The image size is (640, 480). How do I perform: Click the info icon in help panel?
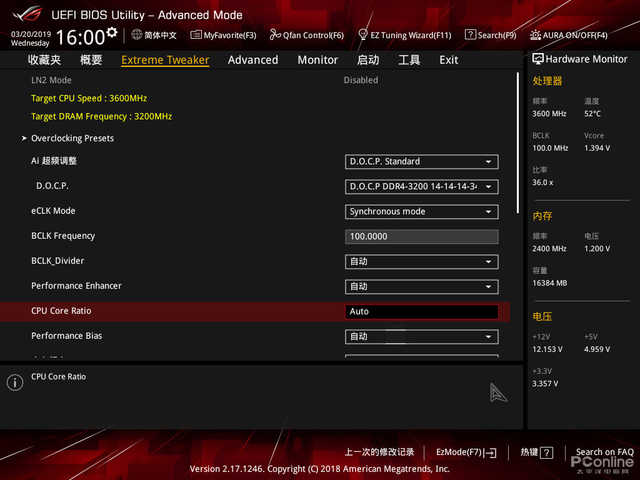tap(15, 382)
